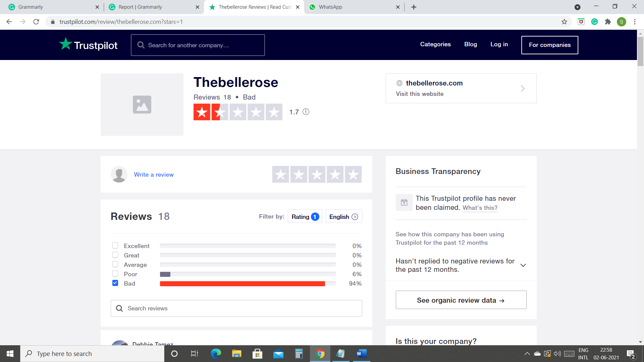
Task: Check the Great rating filter
Action: click(x=115, y=255)
